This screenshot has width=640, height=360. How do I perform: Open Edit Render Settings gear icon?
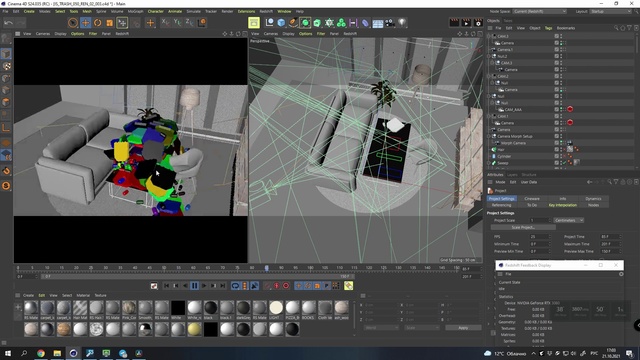(478, 23)
